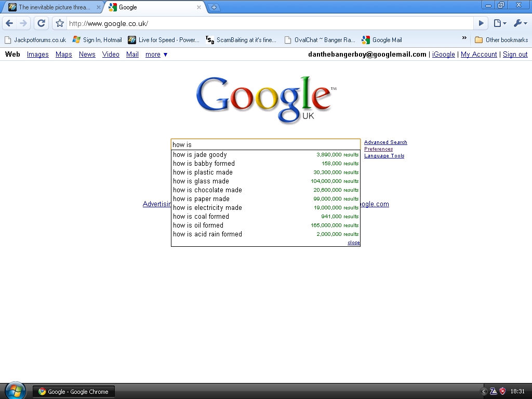Click the Go arrow next to the address bar
Viewport: 532px width, 399px height.
coord(481,23)
